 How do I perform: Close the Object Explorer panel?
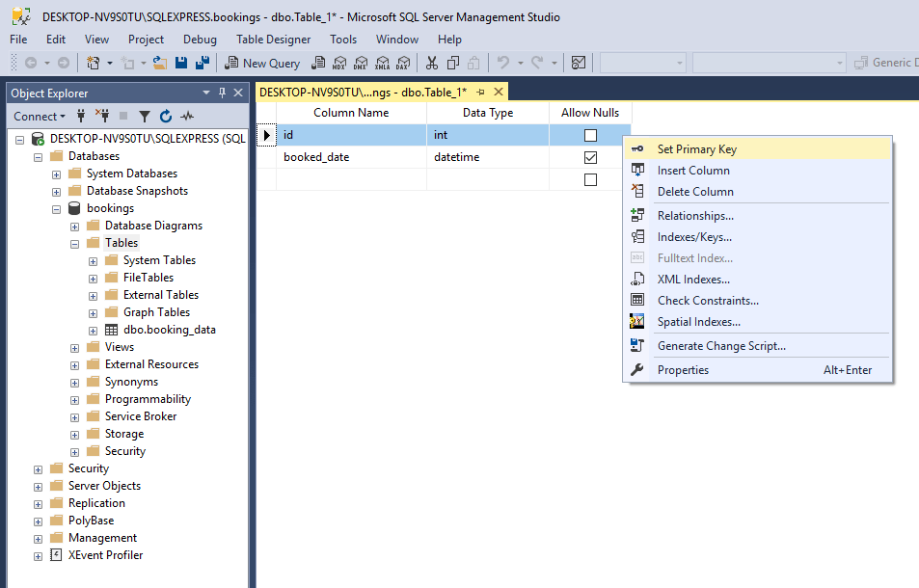click(238, 93)
